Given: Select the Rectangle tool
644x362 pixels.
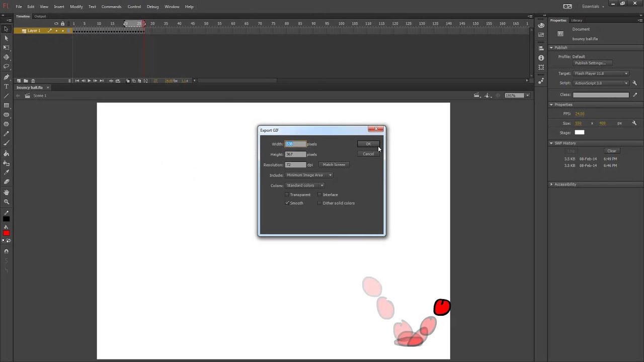Looking at the screenshot, I should point(7,106).
